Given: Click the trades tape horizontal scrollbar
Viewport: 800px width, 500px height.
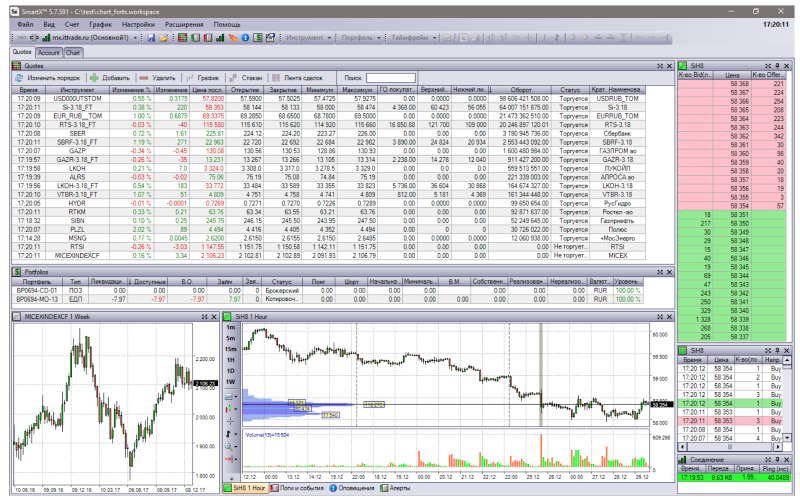Looking at the screenshot, I should [x=730, y=446].
